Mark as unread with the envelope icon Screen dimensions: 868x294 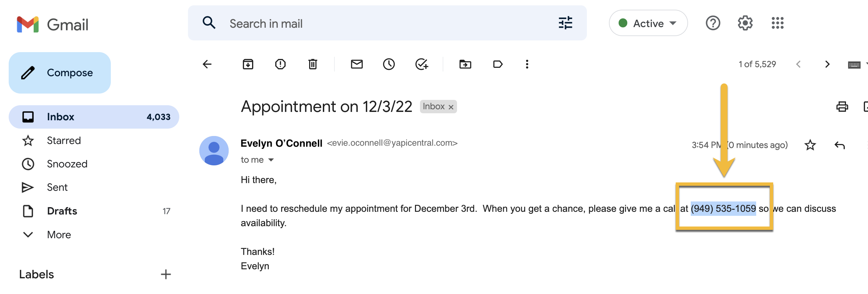tap(357, 64)
